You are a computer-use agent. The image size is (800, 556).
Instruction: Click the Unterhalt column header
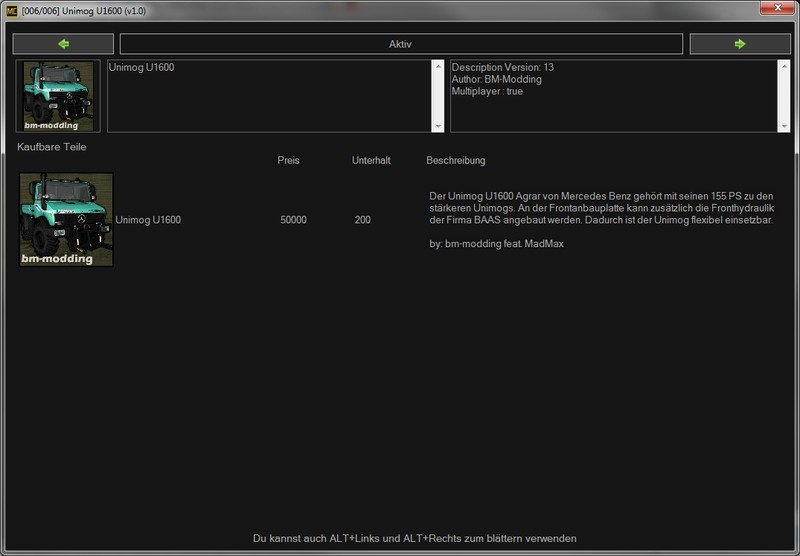pyautogui.click(x=370, y=161)
